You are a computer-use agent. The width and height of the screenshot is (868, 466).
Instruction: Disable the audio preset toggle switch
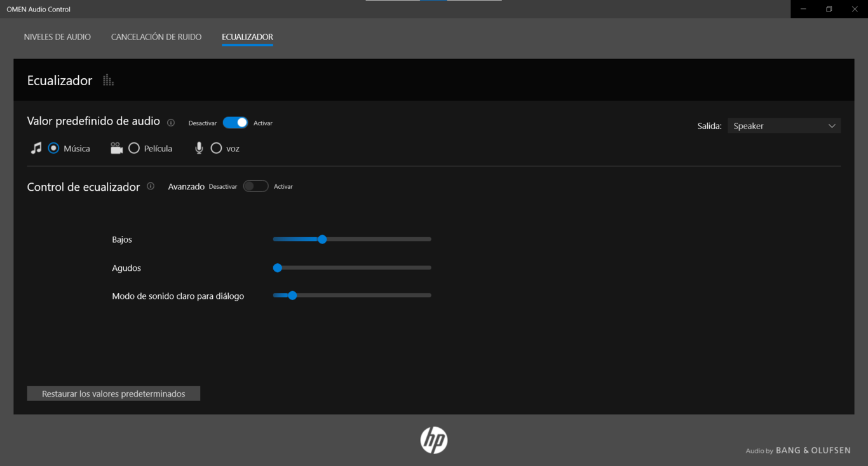click(235, 123)
